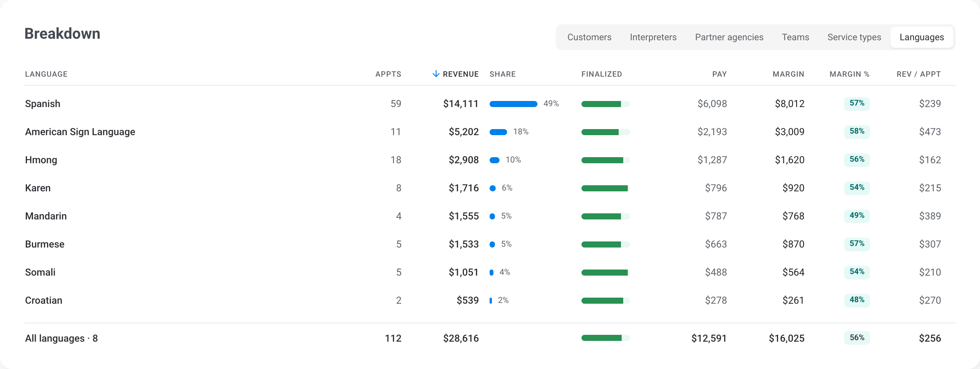Click total revenue $28,616

click(461, 338)
